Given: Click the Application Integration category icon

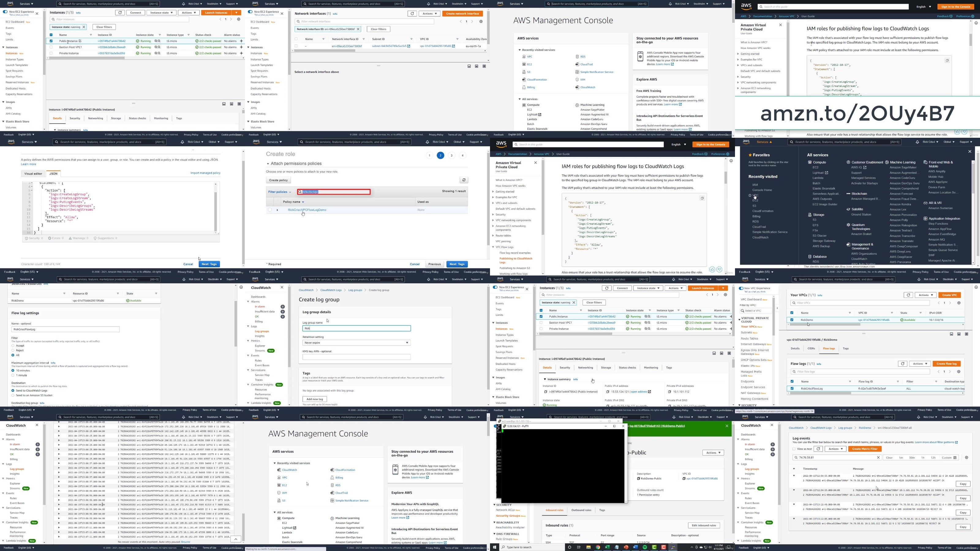Looking at the screenshot, I should coord(925,219).
